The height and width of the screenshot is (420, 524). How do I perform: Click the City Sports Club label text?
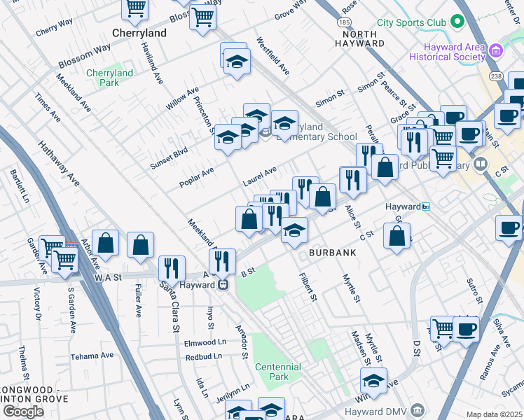pos(411,22)
